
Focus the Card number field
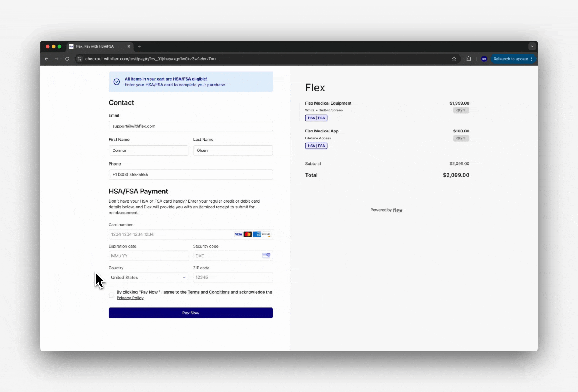[191, 234]
